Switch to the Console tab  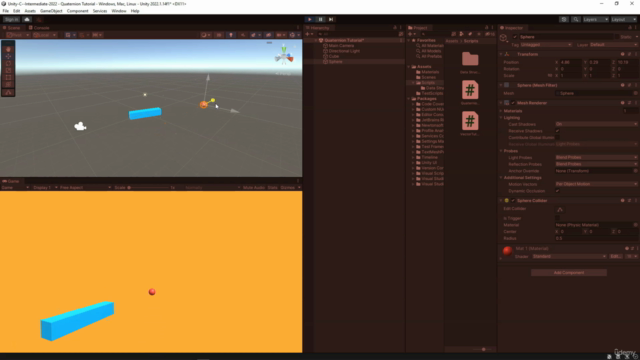[39, 28]
